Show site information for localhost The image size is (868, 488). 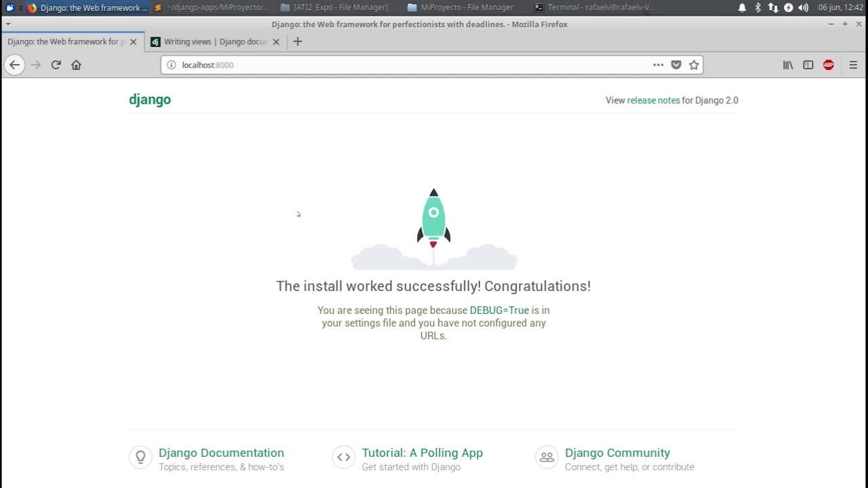(171, 65)
